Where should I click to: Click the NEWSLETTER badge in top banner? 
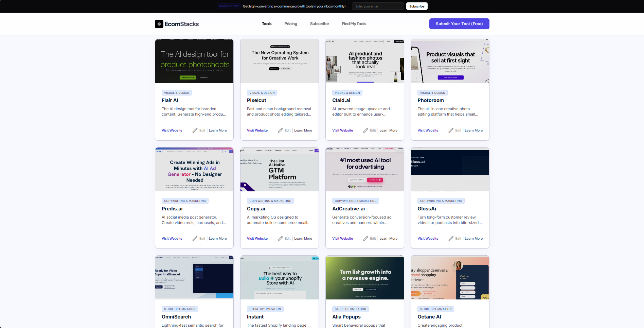pos(229,6)
